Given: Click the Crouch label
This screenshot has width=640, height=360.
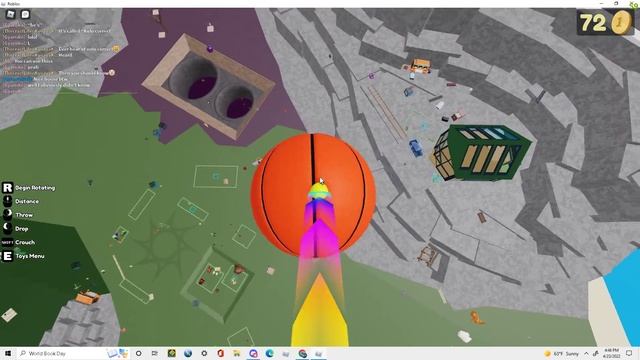Looking at the screenshot, I should 25,242.
